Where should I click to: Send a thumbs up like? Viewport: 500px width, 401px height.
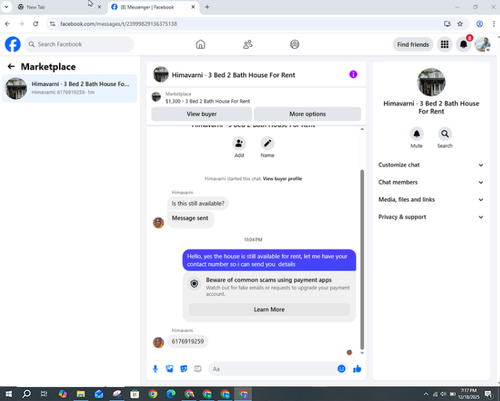tap(357, 369)
